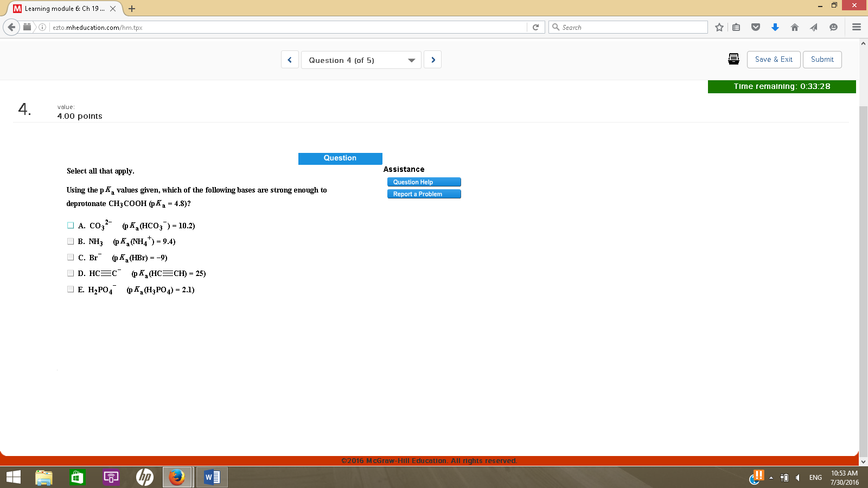Check answer option A, CO3 2-
Screen dimensions: 868x488
tap(71, 224)
